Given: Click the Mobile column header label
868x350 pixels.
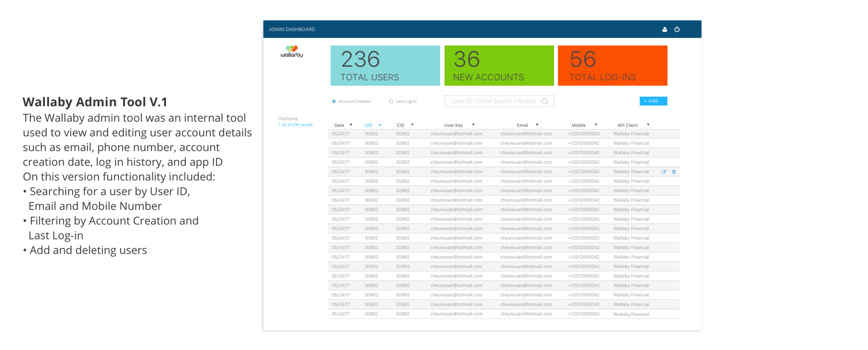Looking at the screenshot, I should (578, 125).
